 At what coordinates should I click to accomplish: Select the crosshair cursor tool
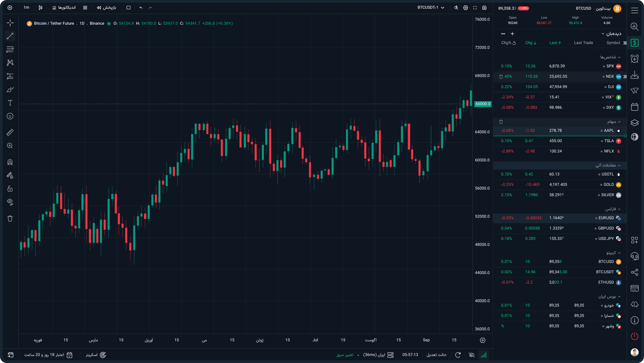(10, 23)
